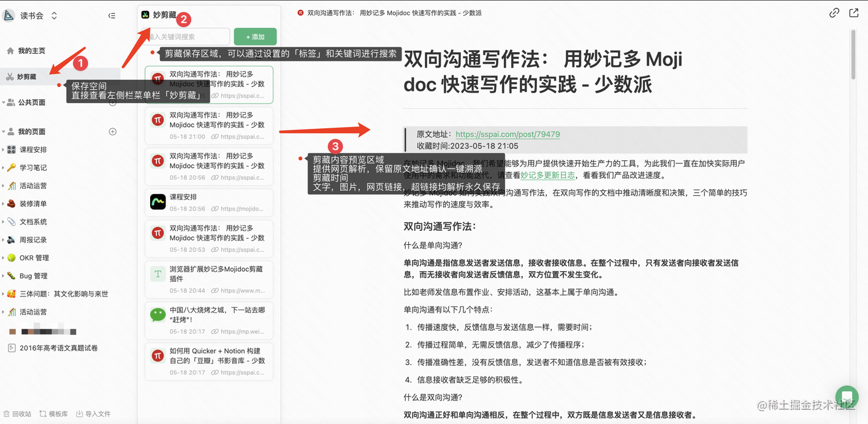Click the red favicon beside the page title bar
The height and width of the screenshot is (424, 868).
pyautogui.click(x=300, y=13)
